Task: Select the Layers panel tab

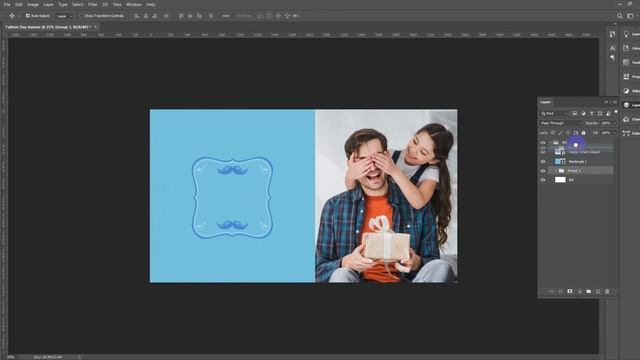Action: (x=545, y=102)
